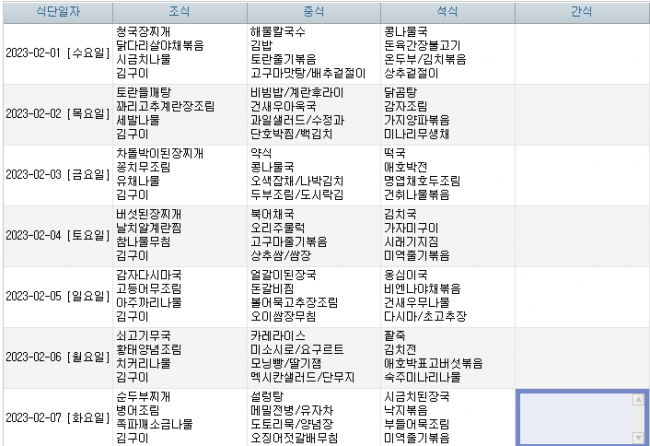The height and width of the screenshot is (446, 650).
Task: Select the 2023-02-01 [수요일] date cell
Action: (x=55, y=52)
